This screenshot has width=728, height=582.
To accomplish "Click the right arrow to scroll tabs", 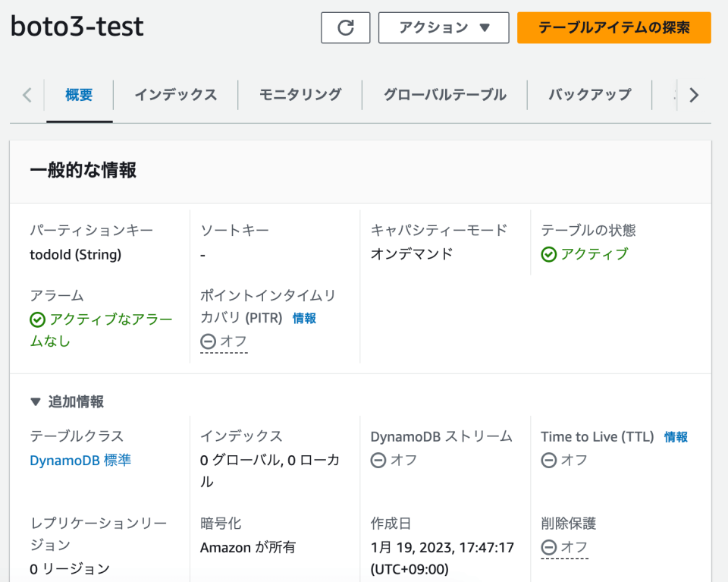I will click(693, 94).
